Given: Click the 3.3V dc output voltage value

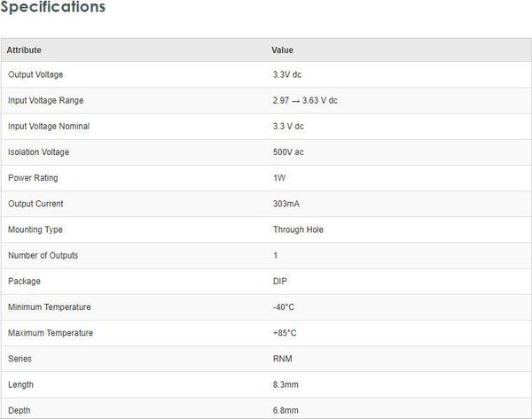Looking at the screenshot, I should (288, 75).
